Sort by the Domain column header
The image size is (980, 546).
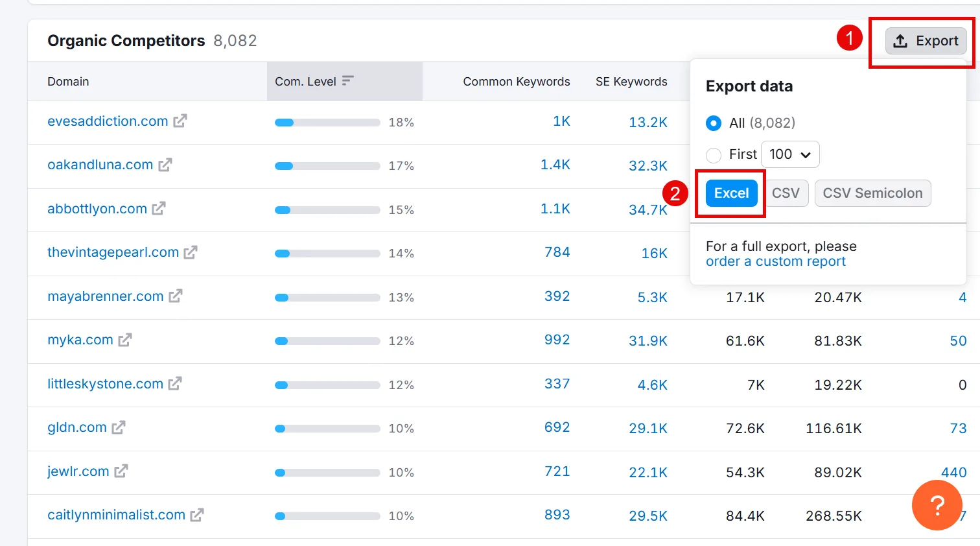[x=68, y=82]
